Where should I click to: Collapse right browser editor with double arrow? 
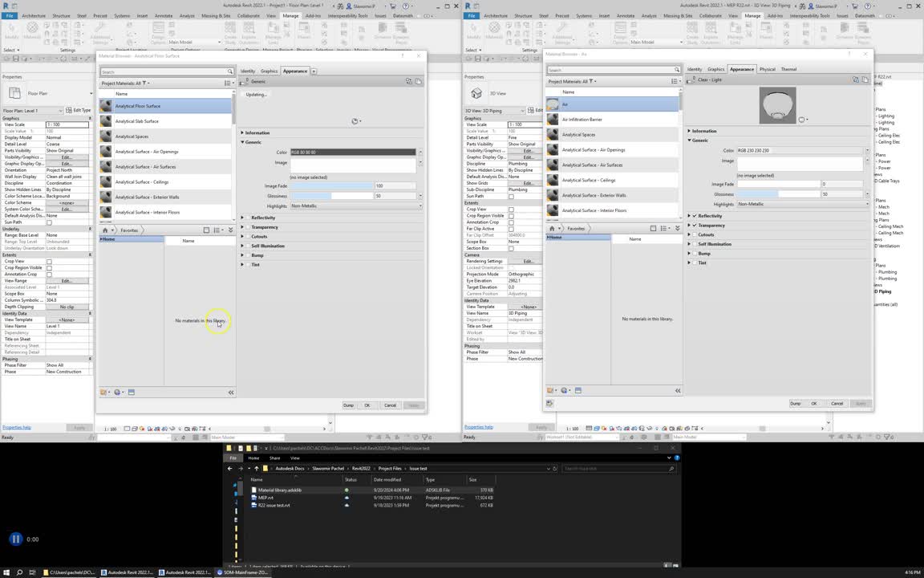point(678,390)
